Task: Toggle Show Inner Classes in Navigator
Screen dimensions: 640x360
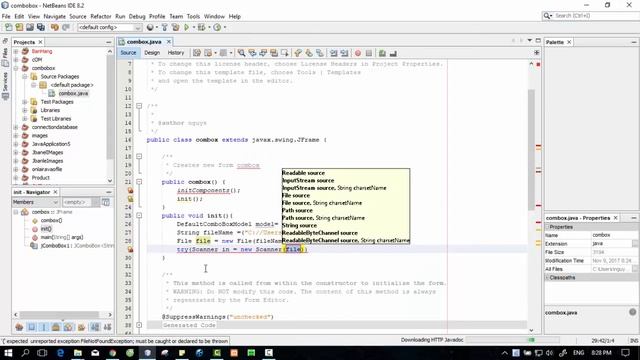Action: click(x=69, y=327)
